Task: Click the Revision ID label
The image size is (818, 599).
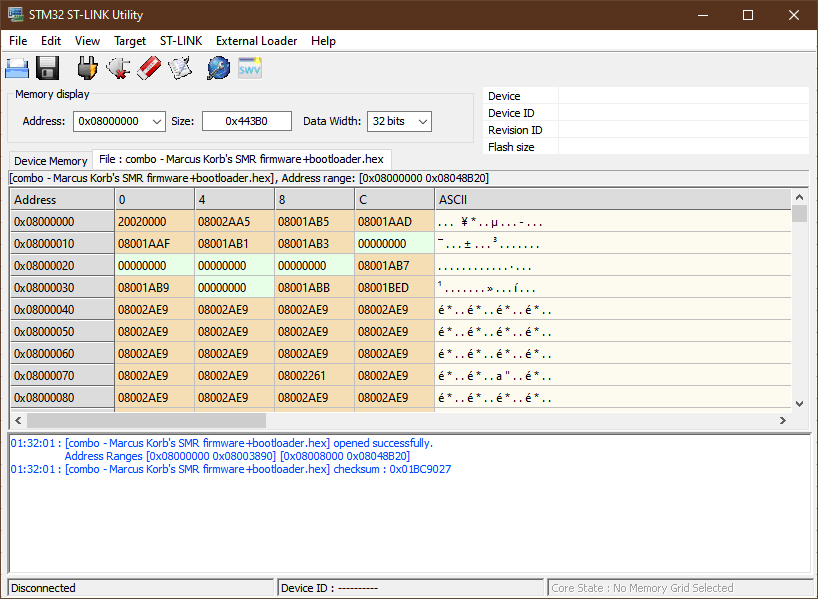Action: [x=515, y=130]
